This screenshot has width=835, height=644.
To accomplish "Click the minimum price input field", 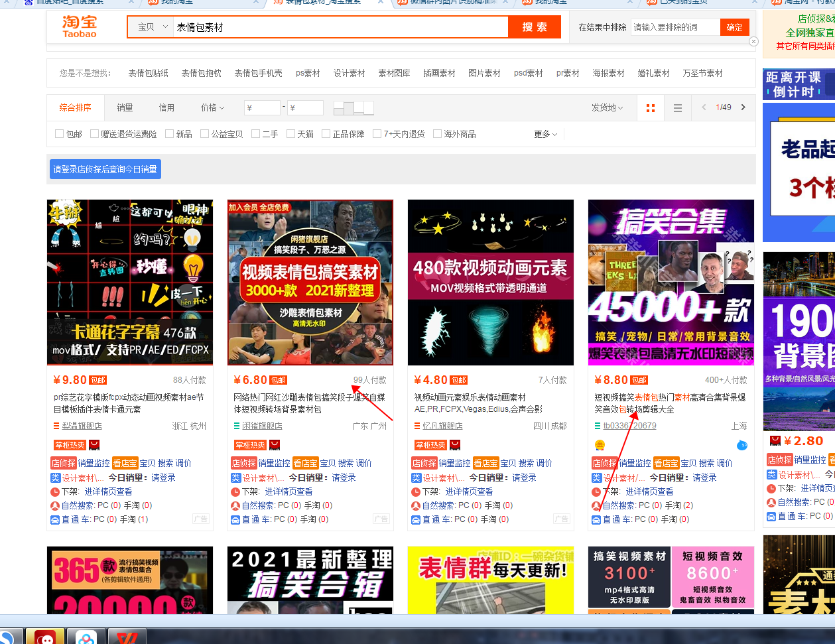I will (261, 107).
